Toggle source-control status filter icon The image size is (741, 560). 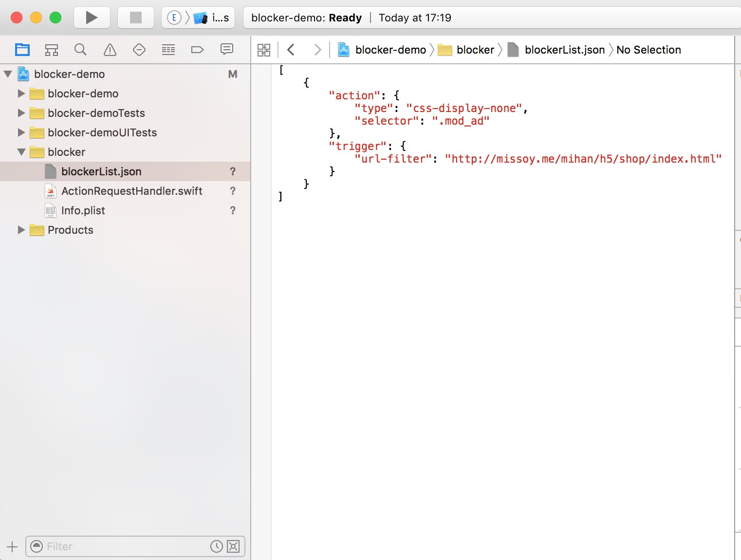point(234,546)
